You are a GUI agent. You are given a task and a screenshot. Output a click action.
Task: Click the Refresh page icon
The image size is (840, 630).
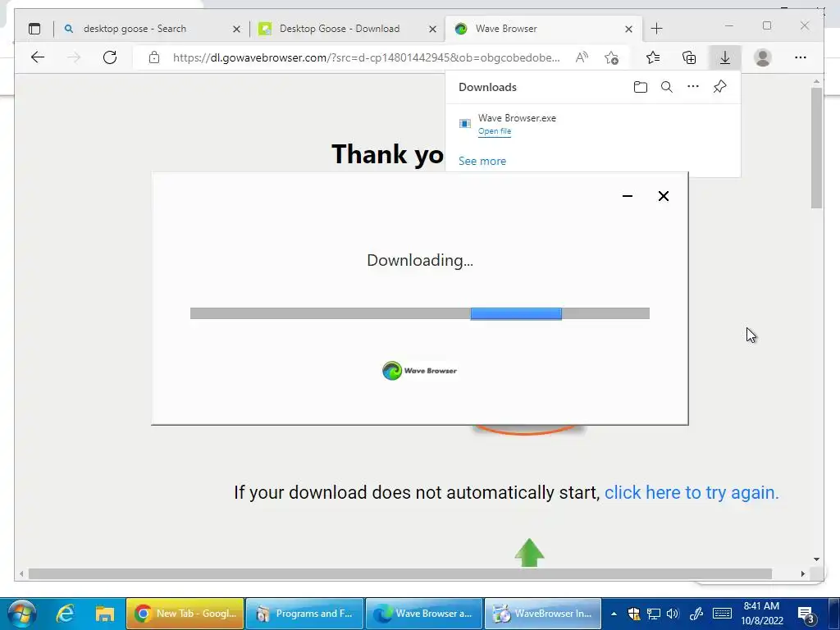pos(110,57)
